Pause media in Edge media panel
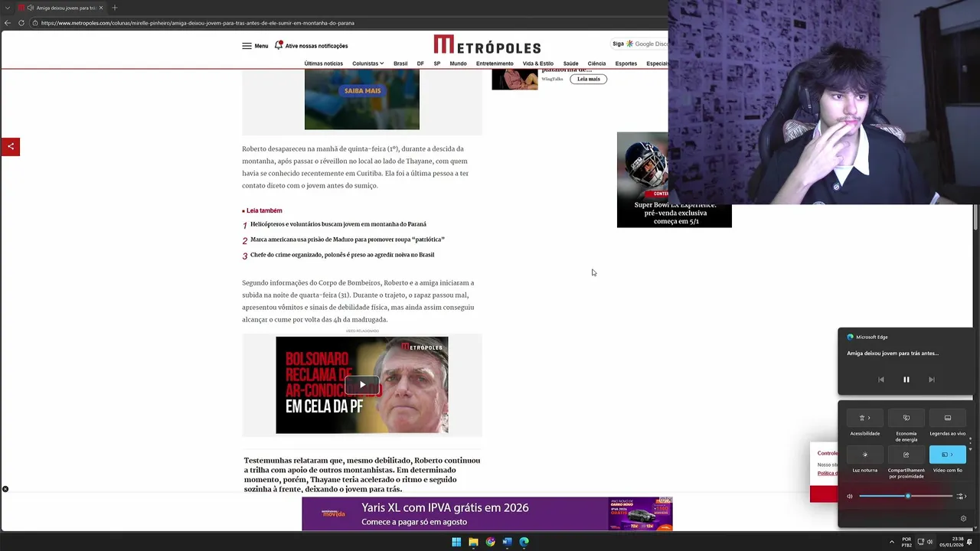This screenshot has width=980, height=551. [906, 380]
